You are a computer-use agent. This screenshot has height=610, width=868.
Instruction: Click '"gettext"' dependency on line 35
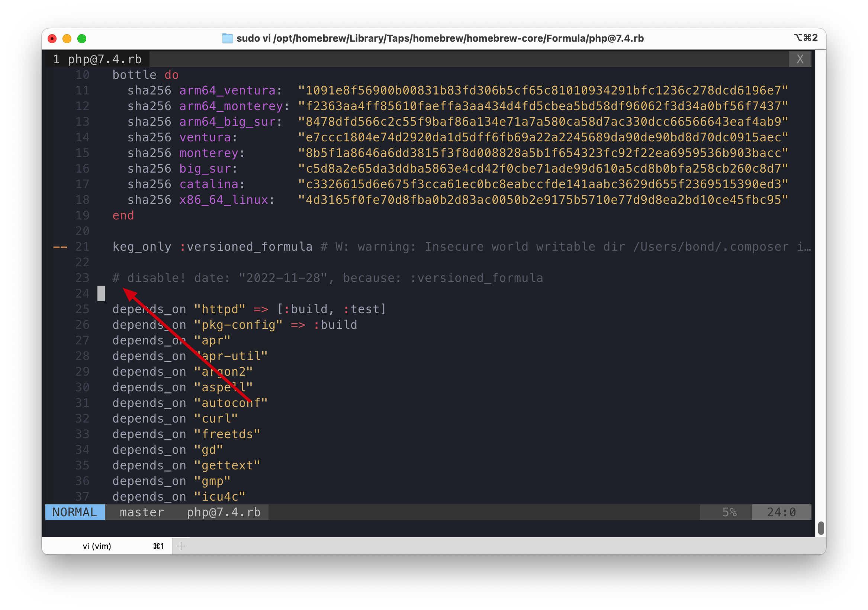(227, 465)
